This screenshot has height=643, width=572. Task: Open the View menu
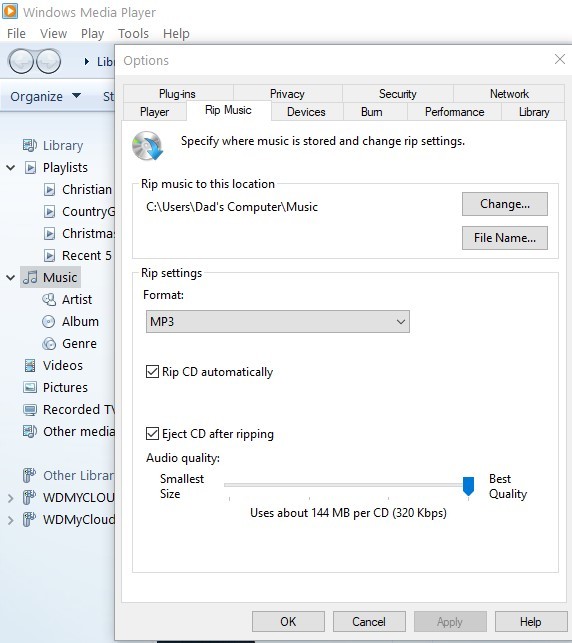click(x=53, y=34)
